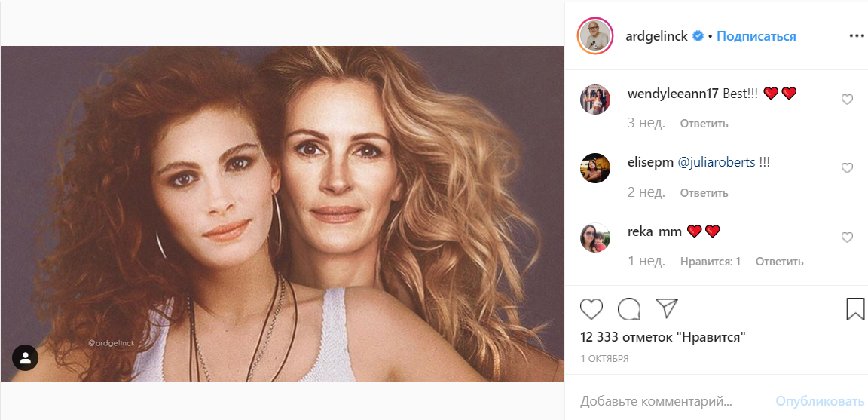Screen dimensions: 868x420
Task: View likes on reka_mm's comment
Action: coord(711,262)
